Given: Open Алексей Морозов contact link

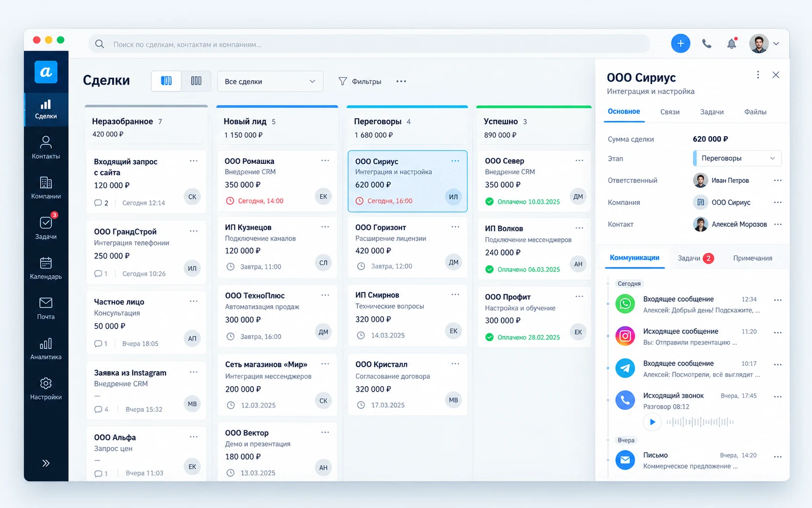Looking at the screenshot, I should 739,224.
